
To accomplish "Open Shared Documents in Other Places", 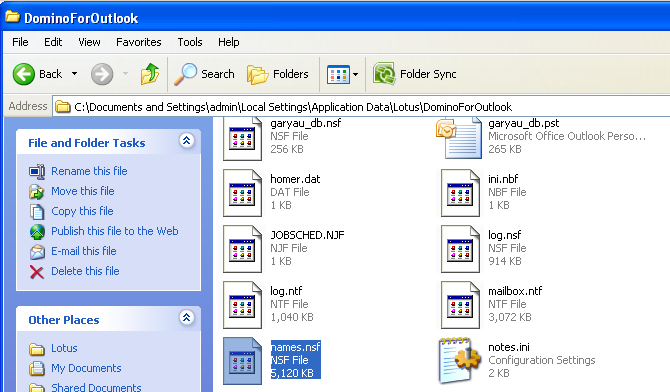I will pyautogui.click(x=97, y=387).
